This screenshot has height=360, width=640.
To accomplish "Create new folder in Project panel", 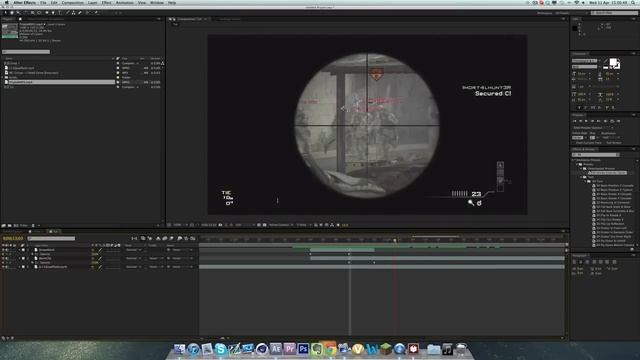I will click(10, 225).
